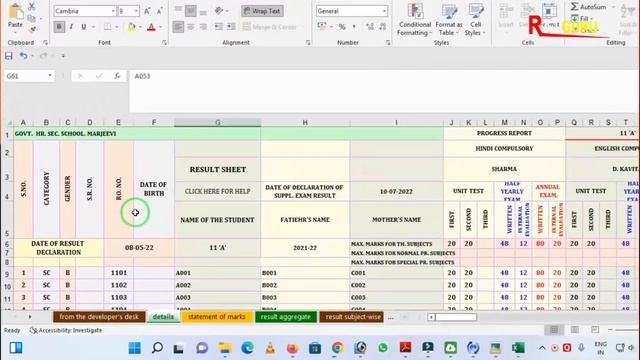Decrease indent

click(x=219, y=27)
